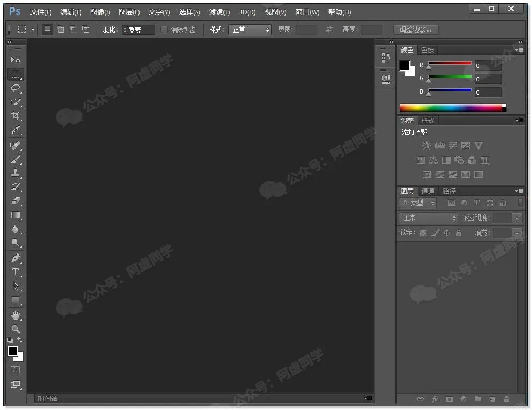The image size is (532, 410).
Task: Select the Pen tool
Action: click(16, 258)
